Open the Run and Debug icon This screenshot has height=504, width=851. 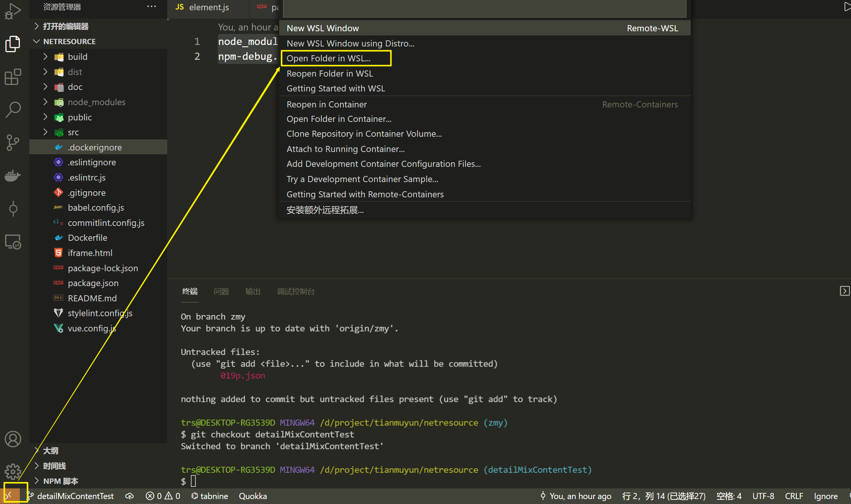[x=13, y=11]
